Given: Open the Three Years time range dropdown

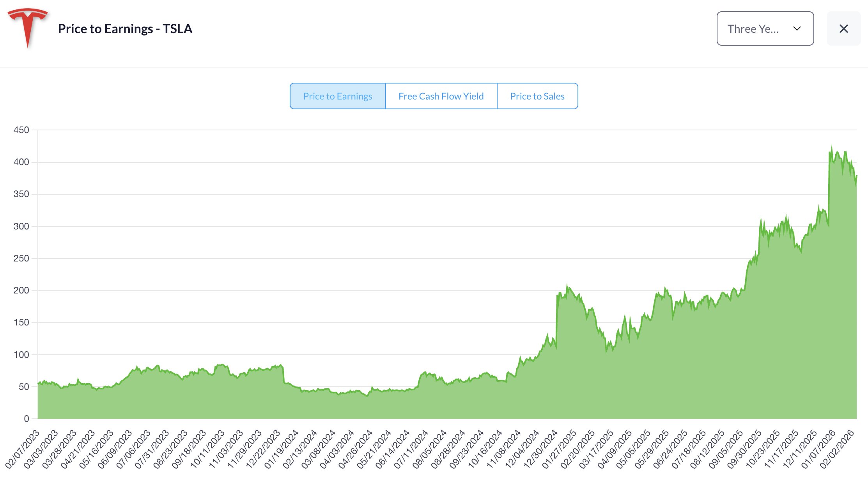Looking at the screenshot, I should tap(765, 28).
